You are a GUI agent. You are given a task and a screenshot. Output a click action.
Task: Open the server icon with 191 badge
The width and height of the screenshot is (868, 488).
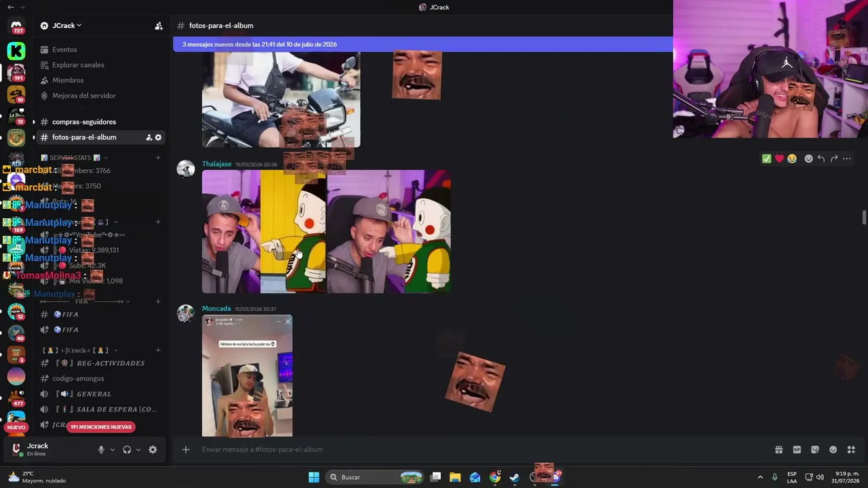[x=16, y=73]
